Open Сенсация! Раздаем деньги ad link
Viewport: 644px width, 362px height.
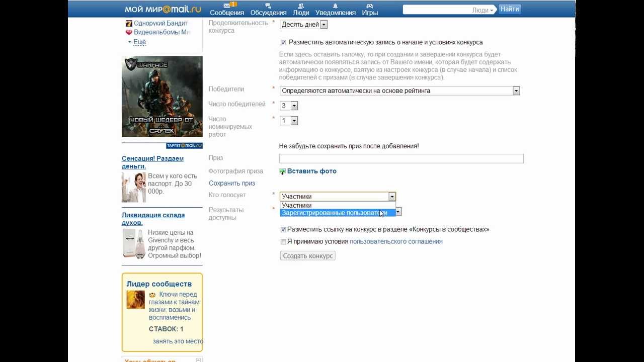(152, 162)
